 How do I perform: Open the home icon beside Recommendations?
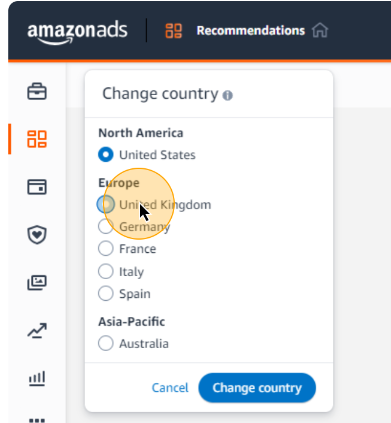(320, 31)
